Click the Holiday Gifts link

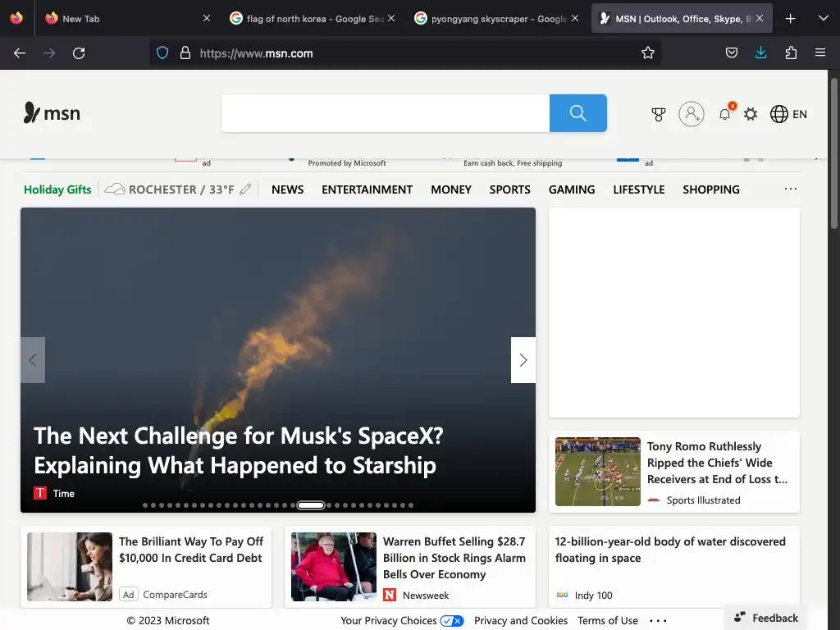click(x=57, y=189)
